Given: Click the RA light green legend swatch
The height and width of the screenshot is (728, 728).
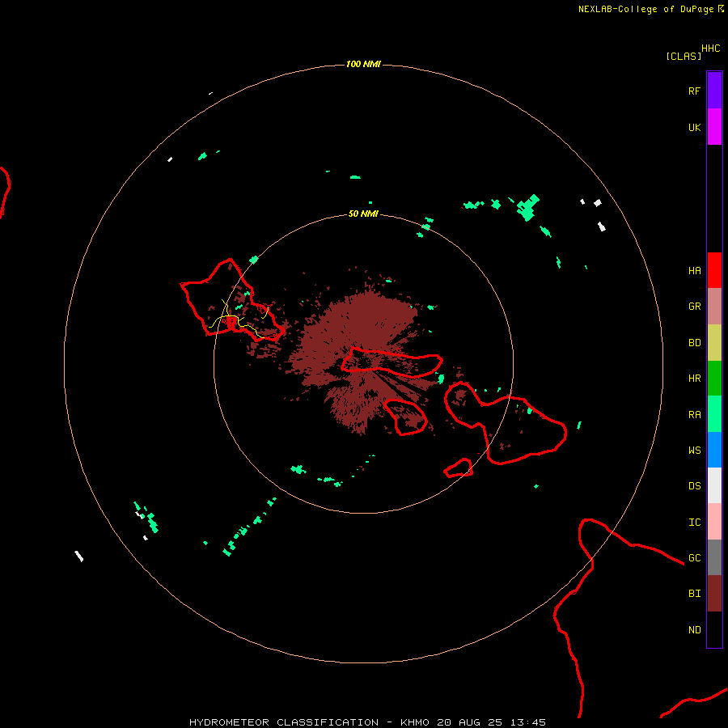Looking at the screenshot, I should 714,414.
